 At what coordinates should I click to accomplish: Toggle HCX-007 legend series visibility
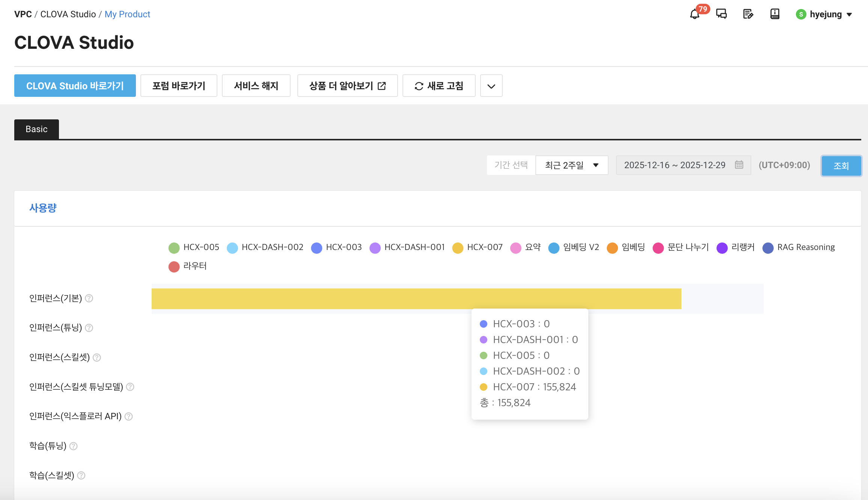click(477, 247)
